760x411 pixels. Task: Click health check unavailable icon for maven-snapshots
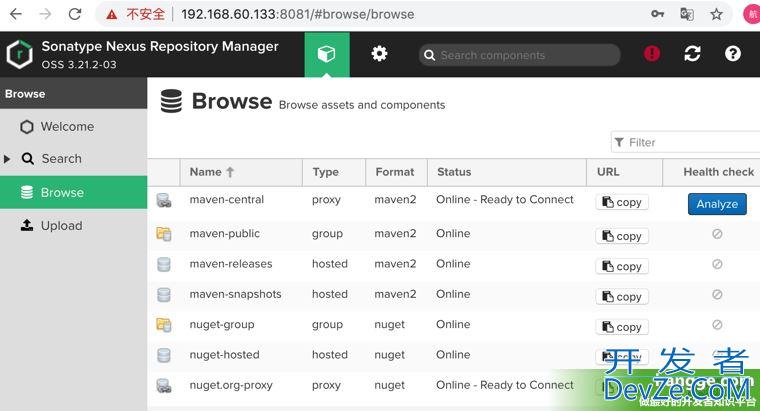coord(717,294)
